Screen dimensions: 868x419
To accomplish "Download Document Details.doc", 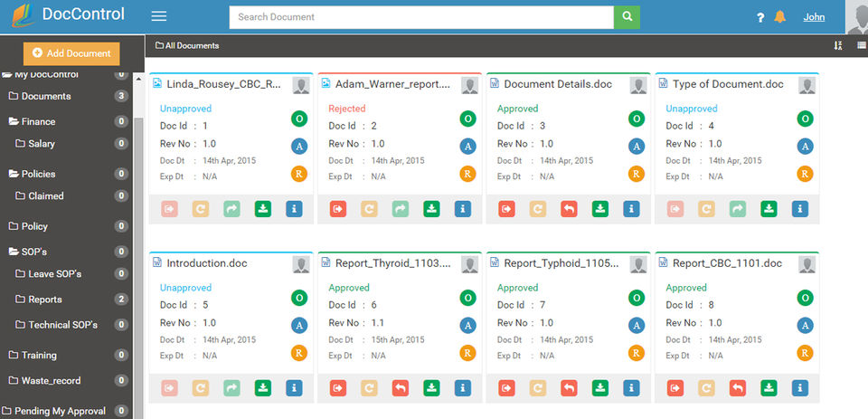I will click(600, 209).
